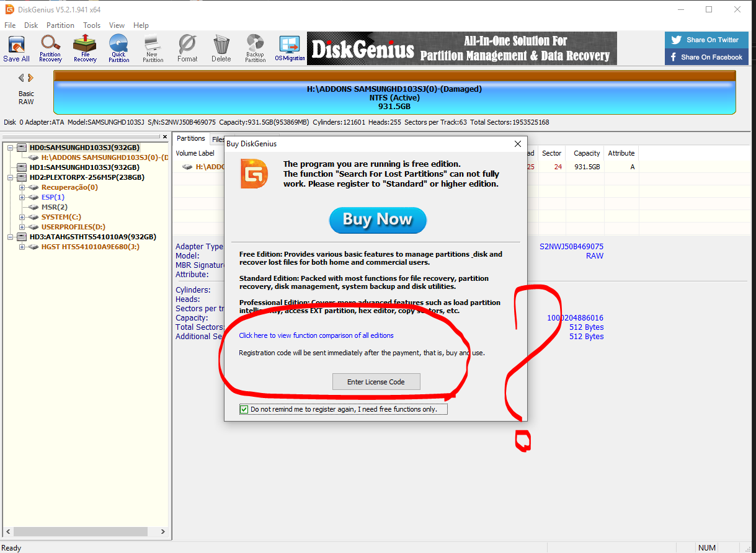
Task: Click the Buy Now button
Action: coord(378,219)
